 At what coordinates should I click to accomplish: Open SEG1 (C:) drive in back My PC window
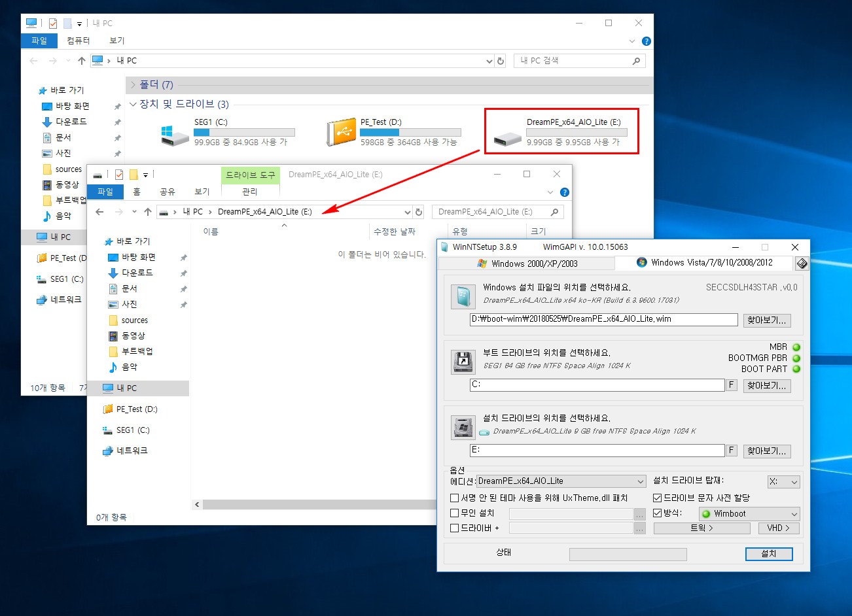[x=226, y=132]
